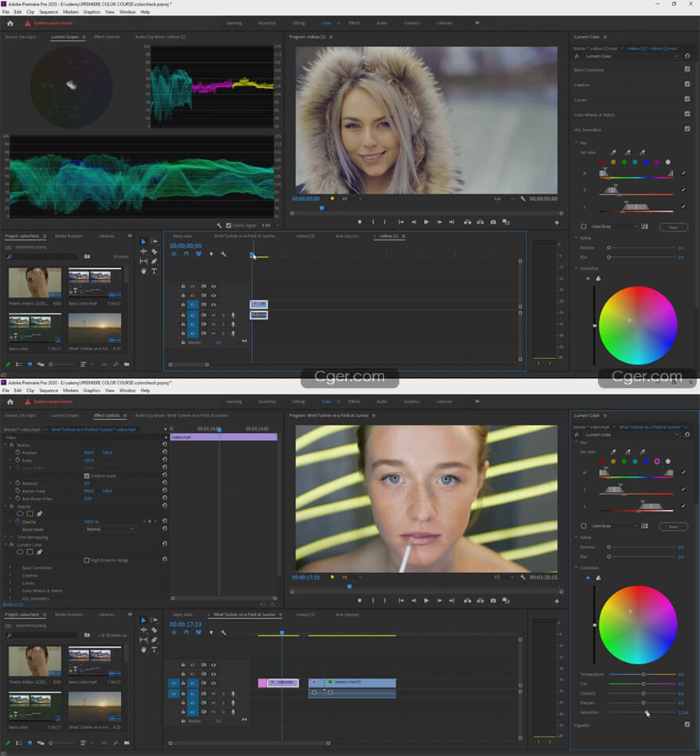Click HSL Reset button in videos (1) window
This screenshot has width=700, height=756.
pos(673,227)
